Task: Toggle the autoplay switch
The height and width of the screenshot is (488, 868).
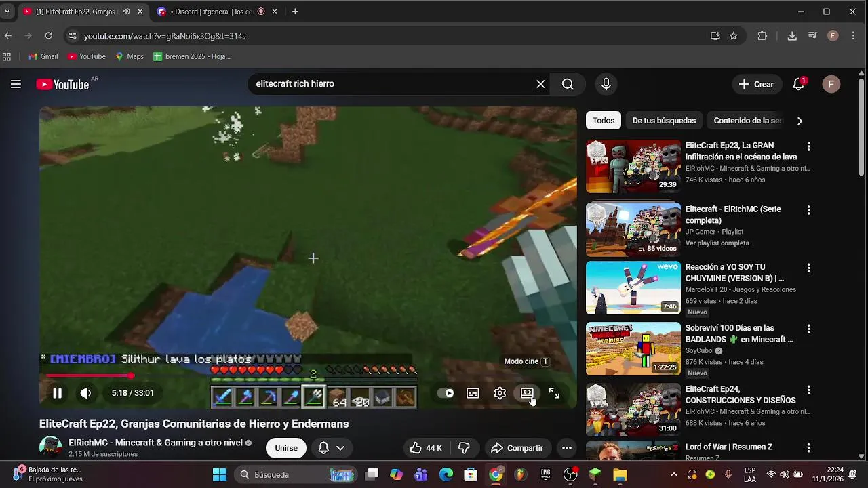Action: click(446, 393)
